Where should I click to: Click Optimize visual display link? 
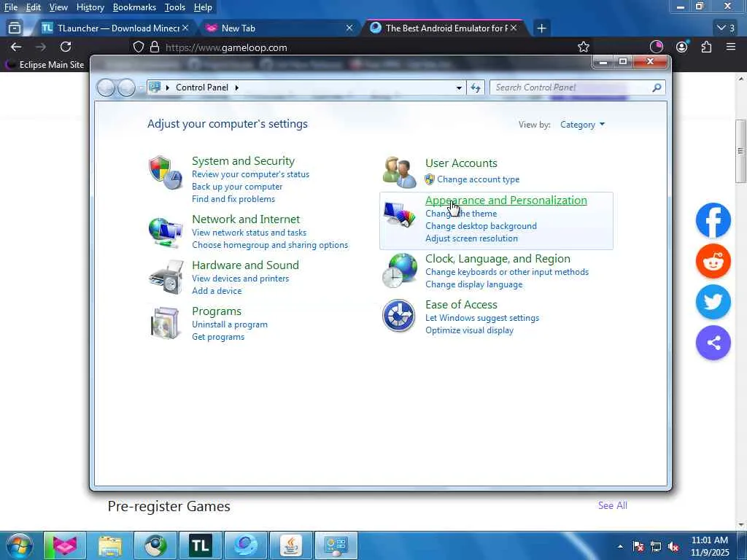(x=469, y=330)
